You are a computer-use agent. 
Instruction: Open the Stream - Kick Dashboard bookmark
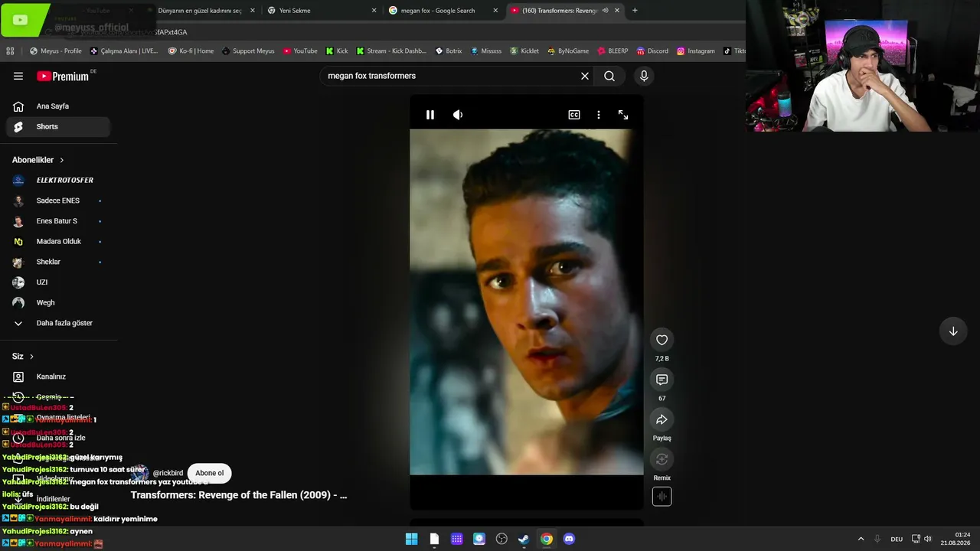click(x=391, y=51)
